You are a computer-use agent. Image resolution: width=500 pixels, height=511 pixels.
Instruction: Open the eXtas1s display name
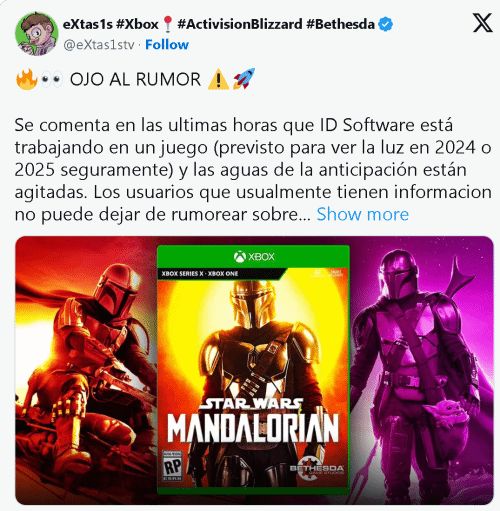pyautogui.click(x=110, y=24)
